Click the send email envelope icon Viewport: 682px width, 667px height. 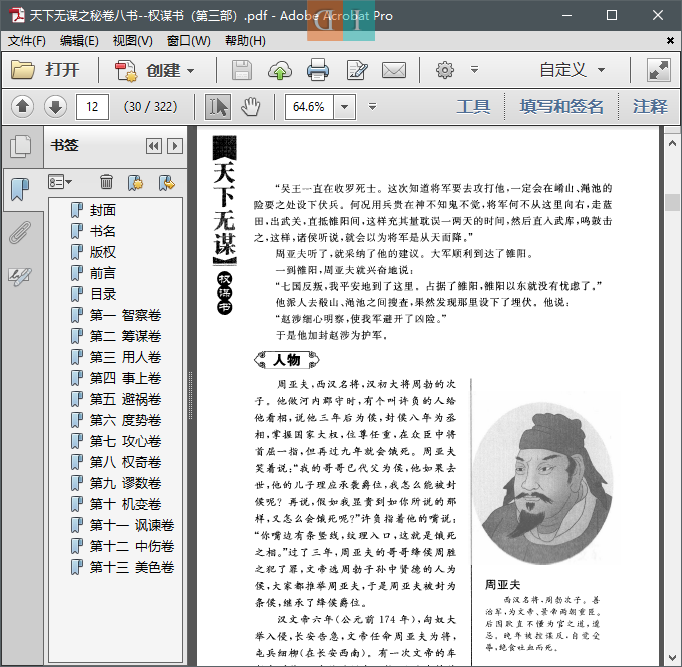point(394,70)
